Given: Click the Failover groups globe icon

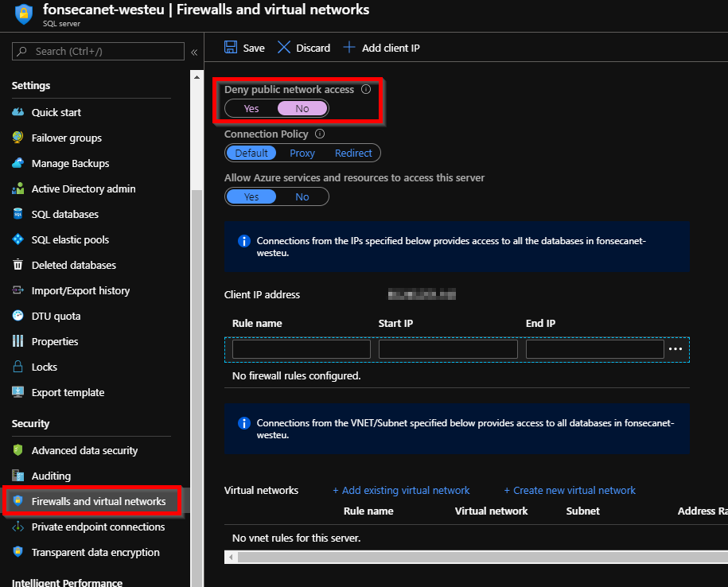Looking at the screenshot, I should click(18, 138).
